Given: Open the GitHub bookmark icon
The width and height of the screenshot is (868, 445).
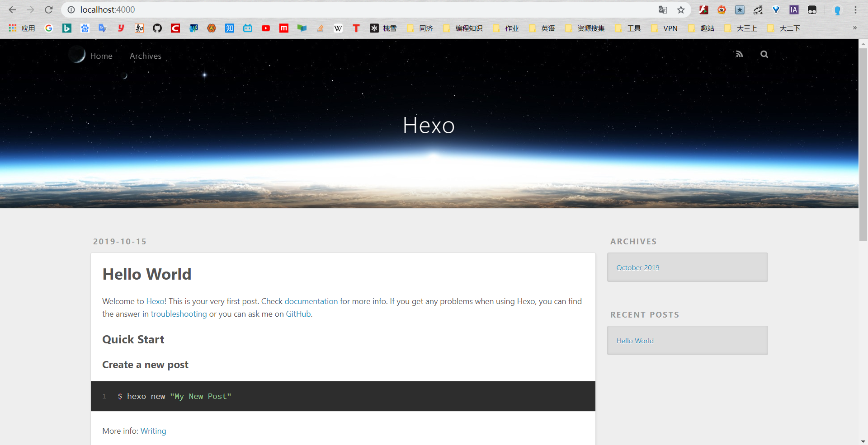Looking at the screenshot, I should pos(157,28).
